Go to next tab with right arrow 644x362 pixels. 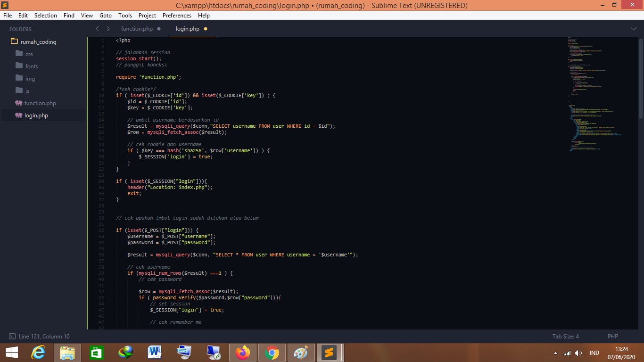pyautogui.click(x=108, y=29)
